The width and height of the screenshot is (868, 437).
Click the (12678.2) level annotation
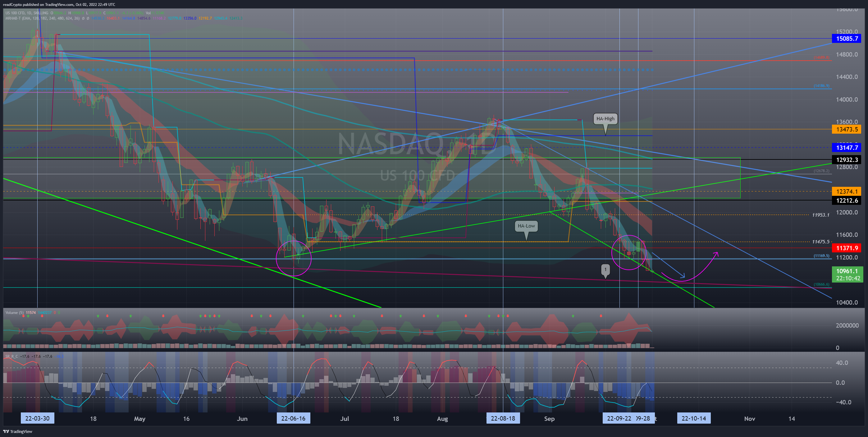tap(821, 171)
